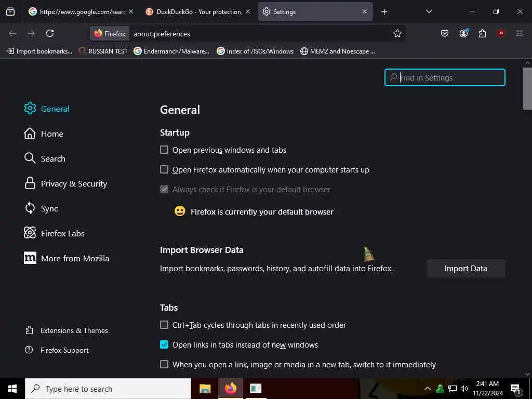Open the Firefox account icon
The image size is (532, 399).
(x=463, y=33)
